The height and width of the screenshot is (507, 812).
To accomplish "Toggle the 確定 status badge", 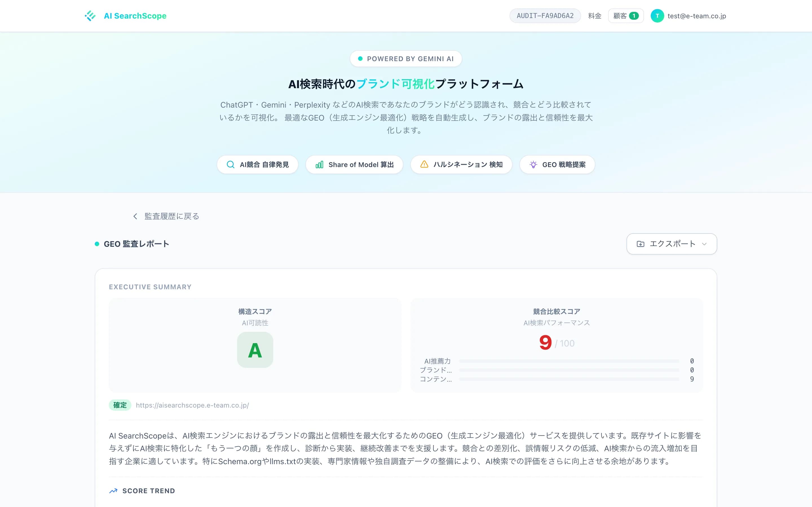I will [x=120, y=405].
